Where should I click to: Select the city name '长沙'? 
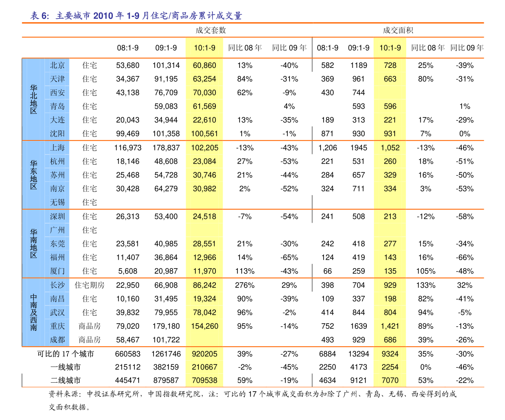point(57,285)
